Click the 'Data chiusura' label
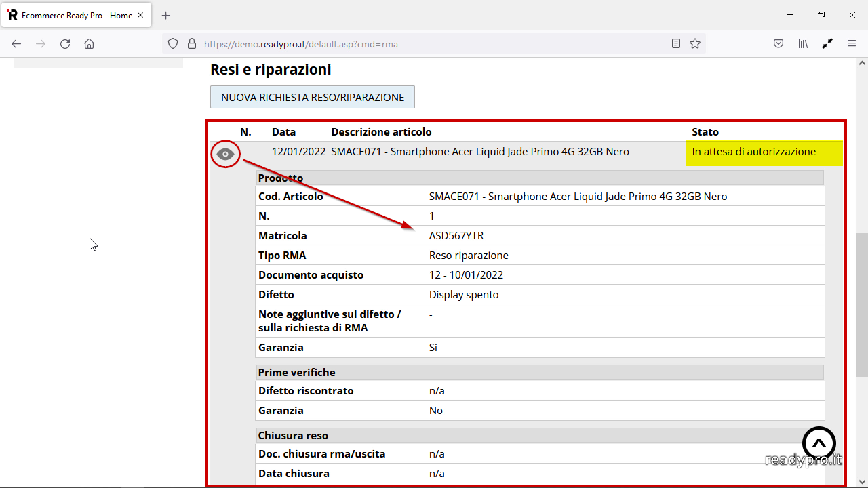The height and width of the screenshot is (488, 868). (294, 474)
